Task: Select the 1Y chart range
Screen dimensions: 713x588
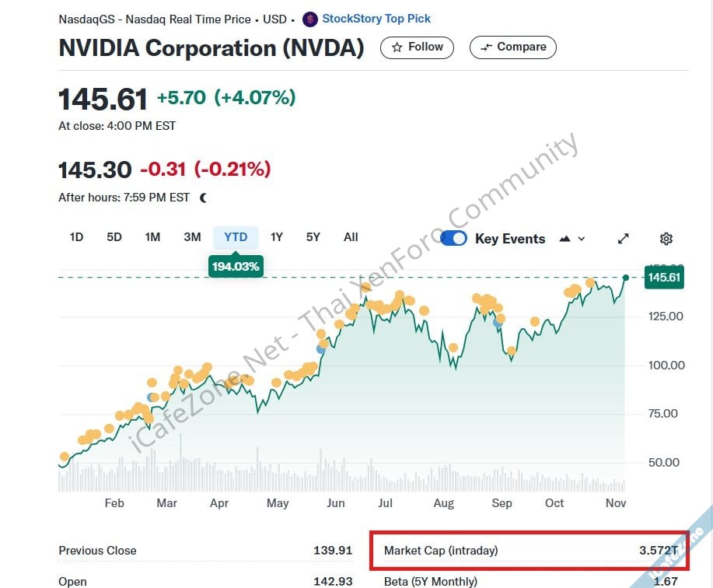Action: click(277, 237)
